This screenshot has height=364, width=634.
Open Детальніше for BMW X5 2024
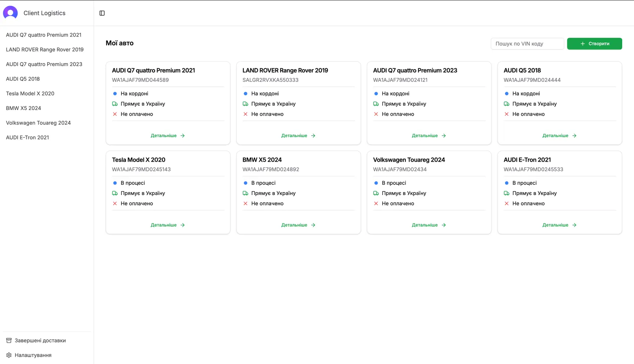(x=298, y=225)
